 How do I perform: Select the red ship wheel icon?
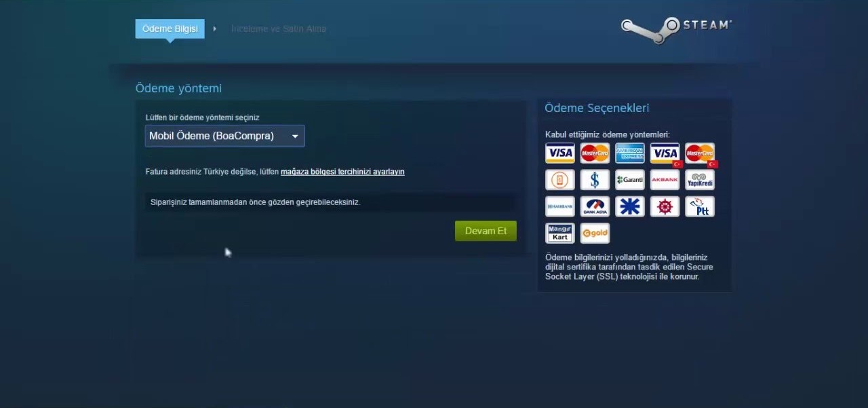pyautogui.click(x=665, y=206)
